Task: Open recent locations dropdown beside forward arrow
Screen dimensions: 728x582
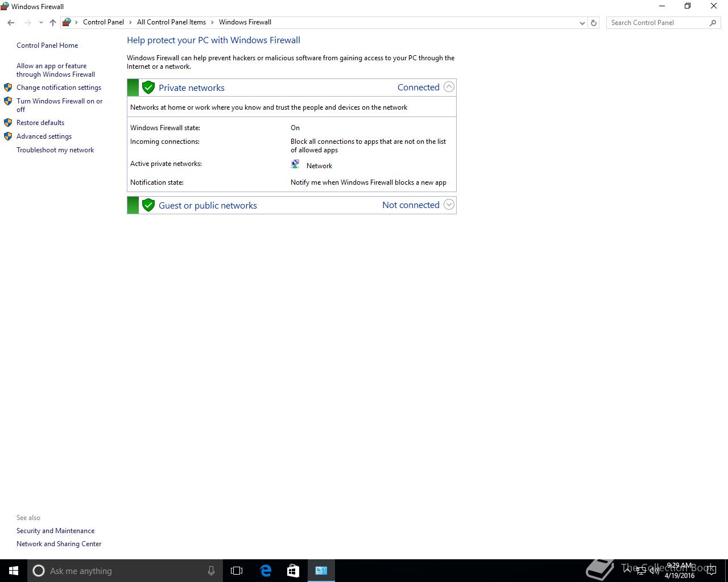Action: [x=41, y=23]
